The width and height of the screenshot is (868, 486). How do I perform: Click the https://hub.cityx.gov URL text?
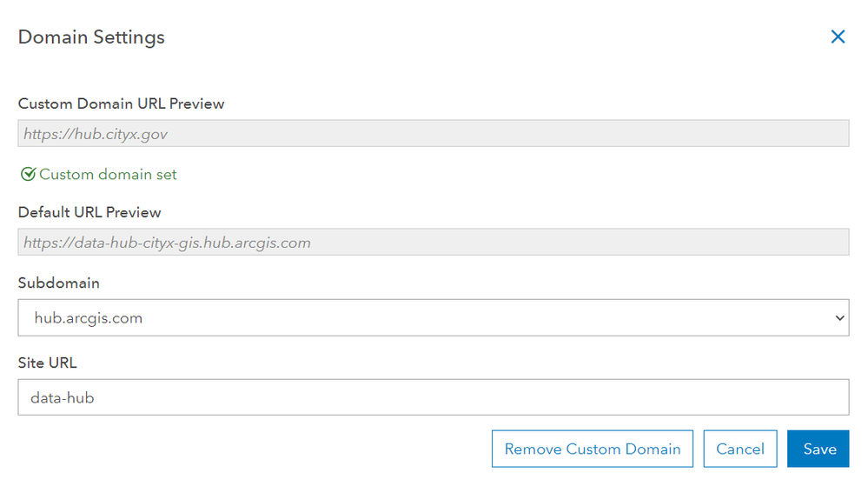(96, 135)
